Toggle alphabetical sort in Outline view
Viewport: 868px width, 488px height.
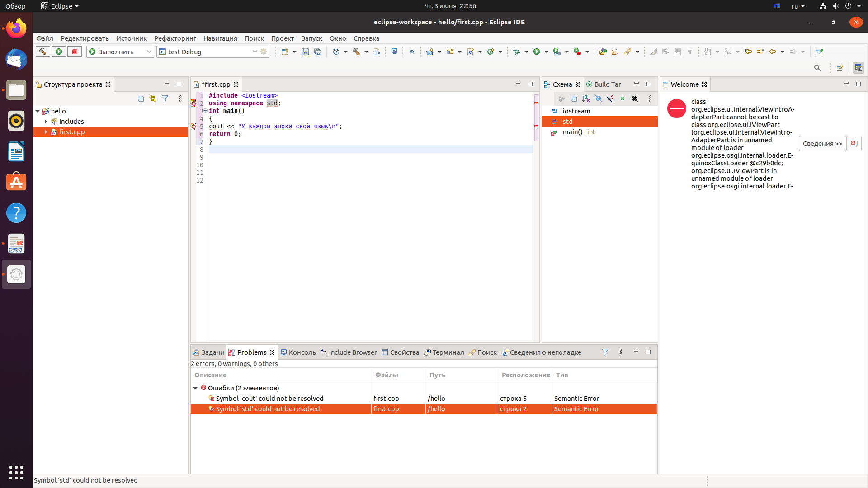(586, 99)
